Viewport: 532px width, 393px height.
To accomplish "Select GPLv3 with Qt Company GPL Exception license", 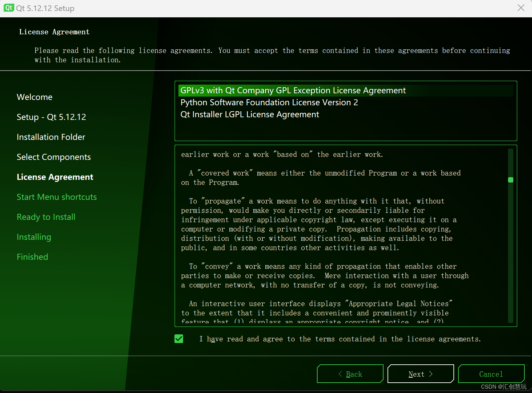I will coord(346,91).
